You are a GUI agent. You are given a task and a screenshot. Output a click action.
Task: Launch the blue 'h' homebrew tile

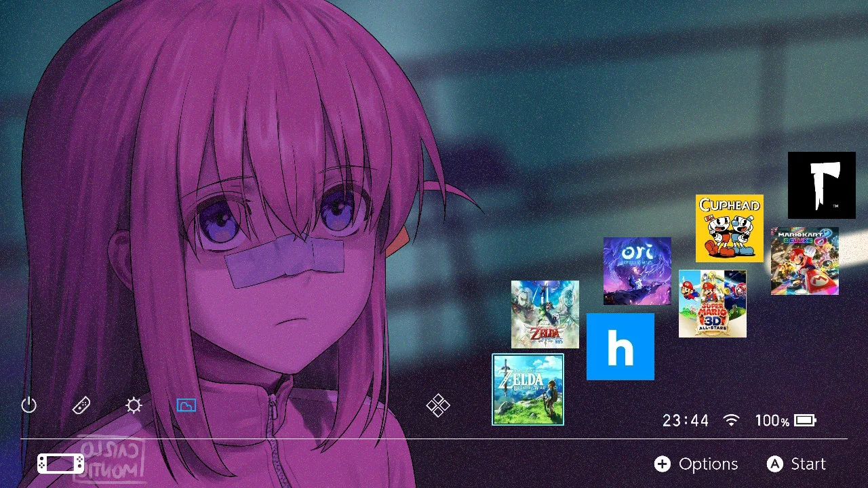(620, 346)
